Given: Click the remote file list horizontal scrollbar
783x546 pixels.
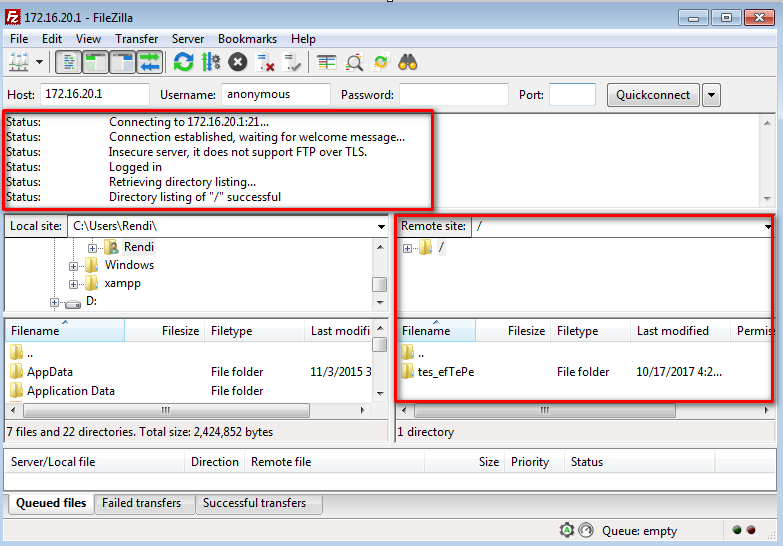Looking at the screenshot, I should click(x=545, y=411).
